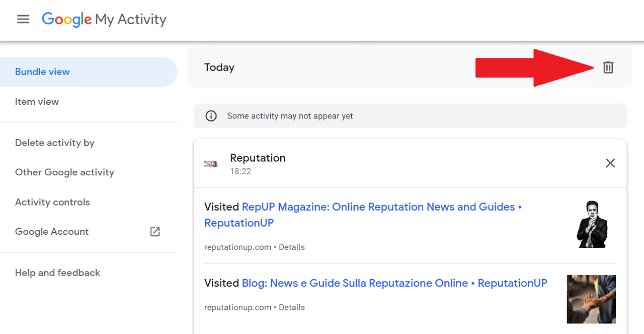Click reputationup.com under RepUP Magazine entry
This screenshot has width=644, height=334.
[237, 247]
